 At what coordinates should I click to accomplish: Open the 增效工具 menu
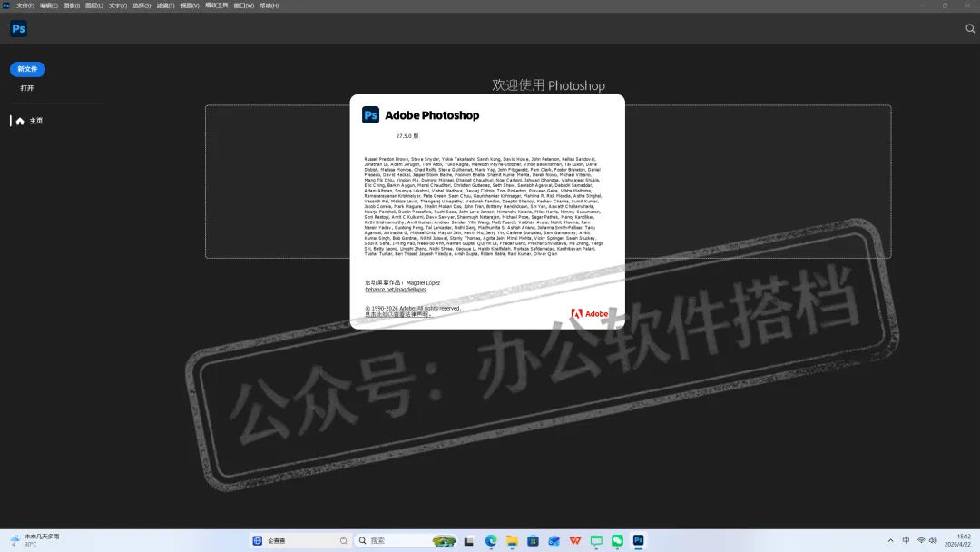(x=216, y=5)
